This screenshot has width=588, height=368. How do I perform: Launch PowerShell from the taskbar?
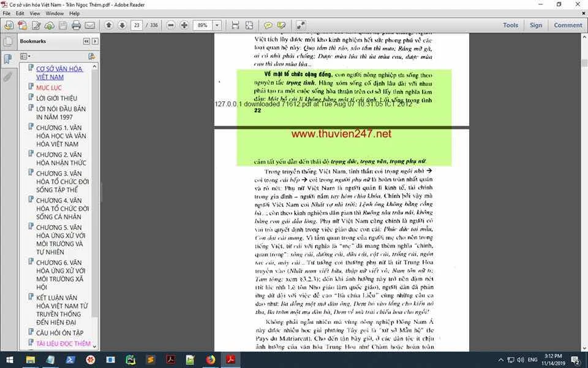coord(70,360)
